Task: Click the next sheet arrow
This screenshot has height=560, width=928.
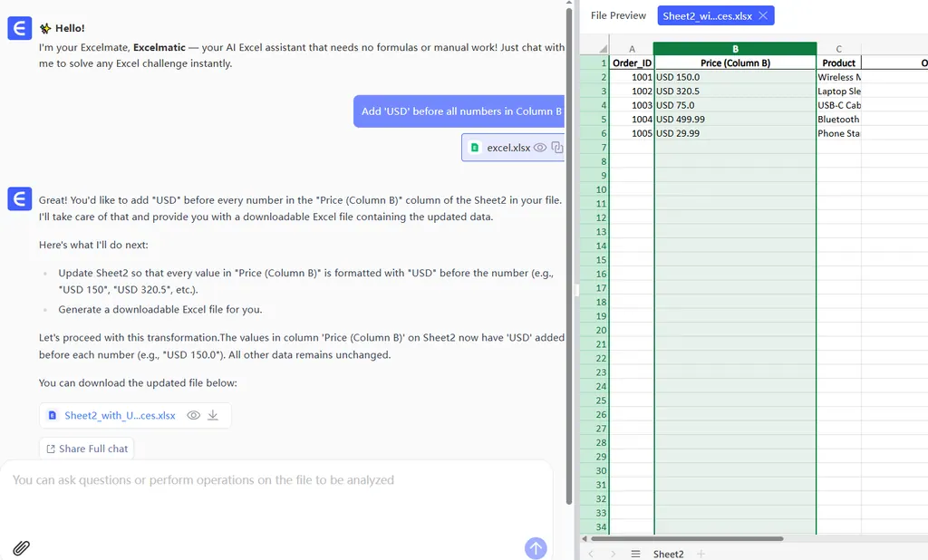Action: [613, 554]
